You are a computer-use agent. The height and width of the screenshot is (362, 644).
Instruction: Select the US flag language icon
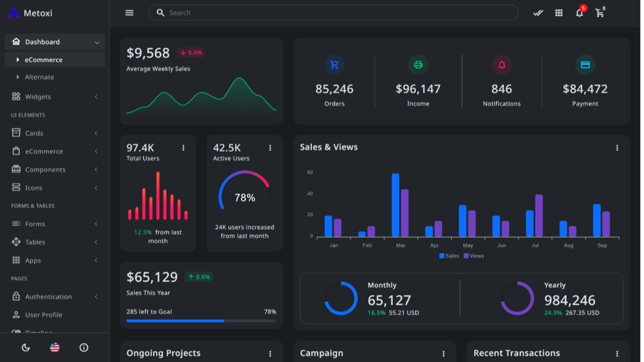click(x=54, y=347)
